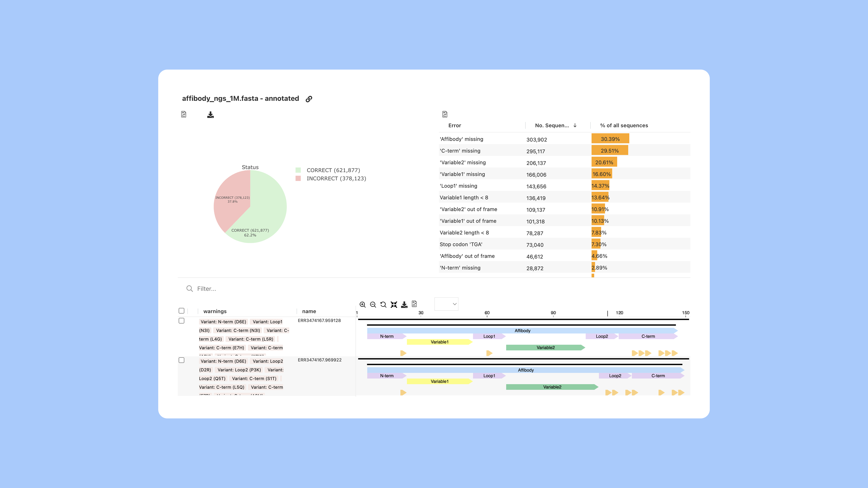
Task: Click the 'Variant: Loop2 (P3K)' warning tag
Action: pos(239,370)
